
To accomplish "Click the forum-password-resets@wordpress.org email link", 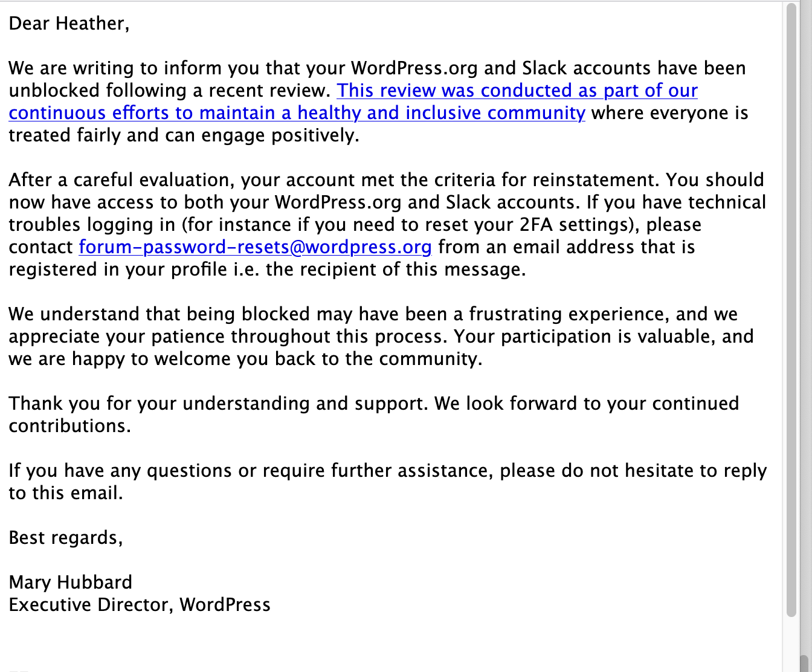I will point(255,247).
